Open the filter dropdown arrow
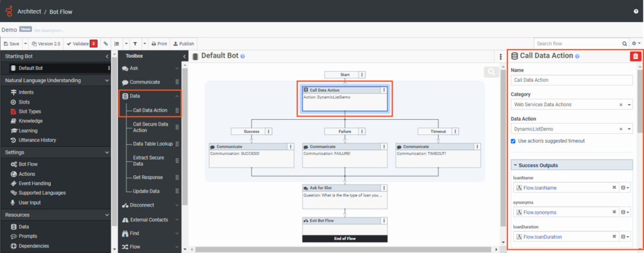 pos(145,43)
